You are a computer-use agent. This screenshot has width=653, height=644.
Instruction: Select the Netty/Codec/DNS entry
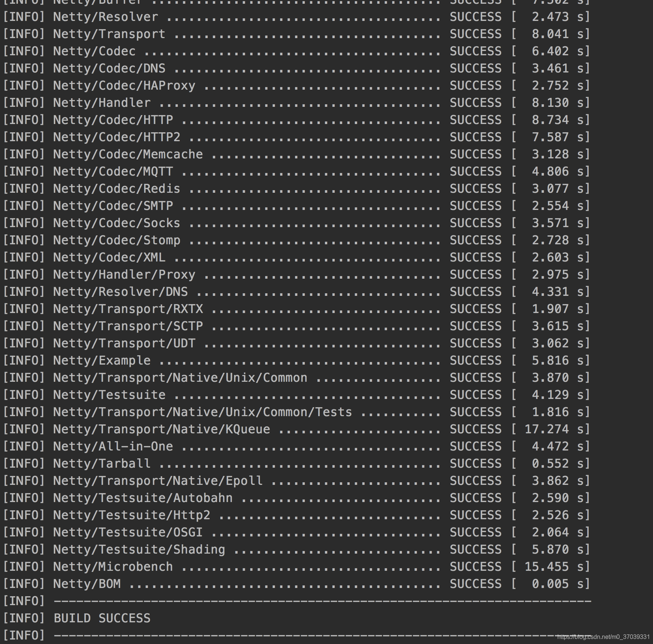click(297, 68)
